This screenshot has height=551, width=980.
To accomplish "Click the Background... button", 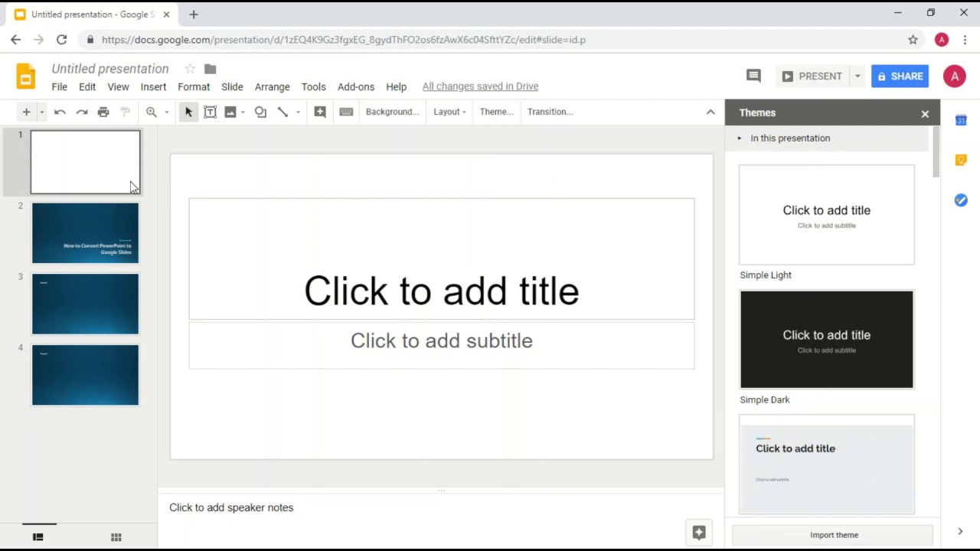I will (392, 112).
